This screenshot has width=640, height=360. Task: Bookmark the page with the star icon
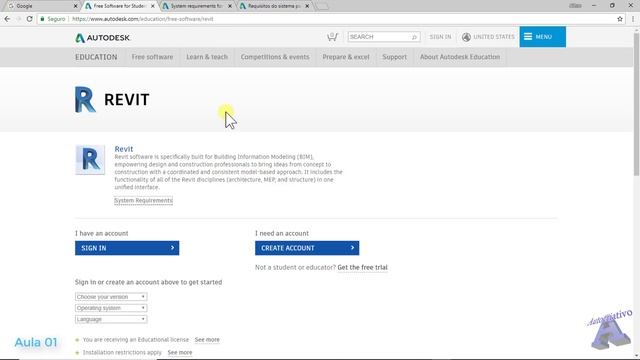coord(620,19)
